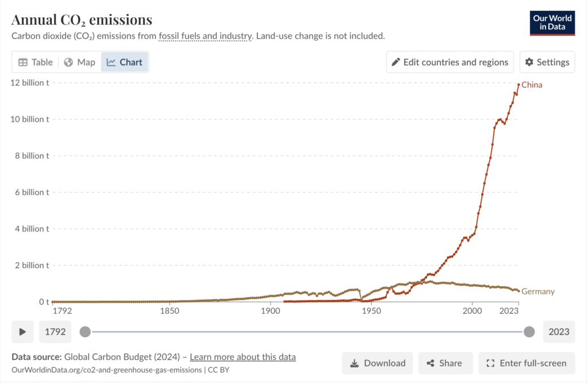Click China's 2023 data point on chart

[519, 85]
